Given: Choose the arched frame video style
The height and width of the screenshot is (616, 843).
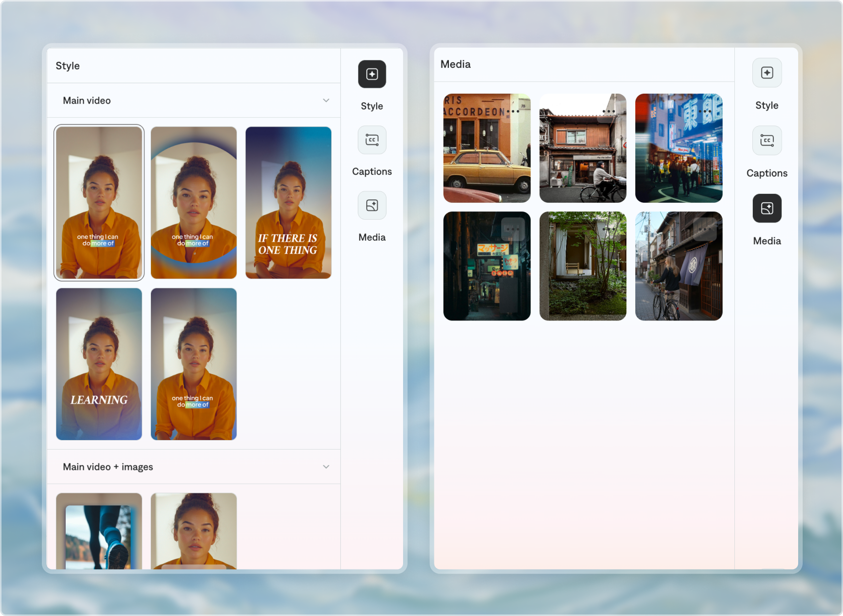Looking at the screenshot, I should (194, 203).
